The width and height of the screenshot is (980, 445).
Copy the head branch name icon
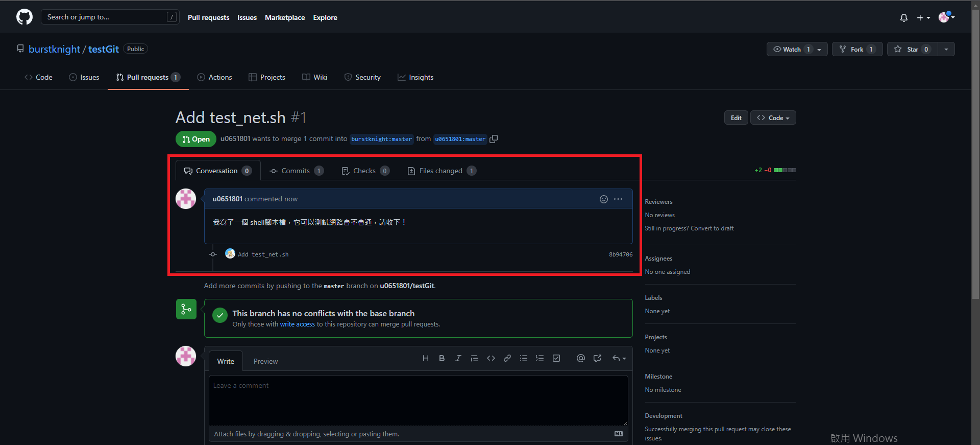[x=494, y=139]
